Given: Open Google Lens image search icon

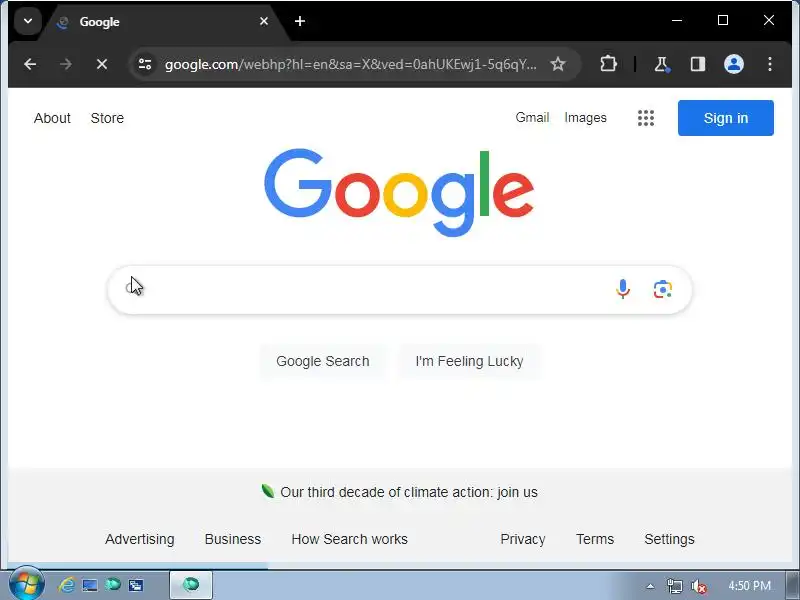Looking at the screenshot, I should click(x=662, y=289).
